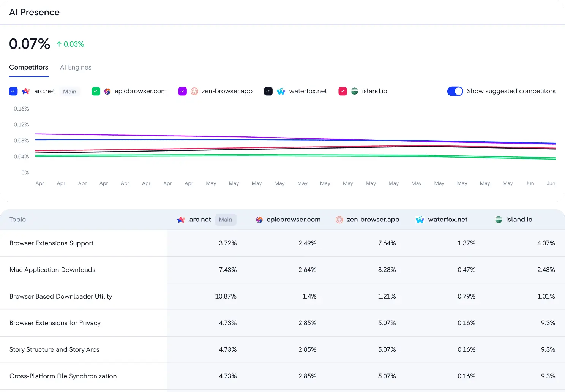Click the 2.49% epicbrowser.com value
The image size is (565, 392).
pos(308,243)
